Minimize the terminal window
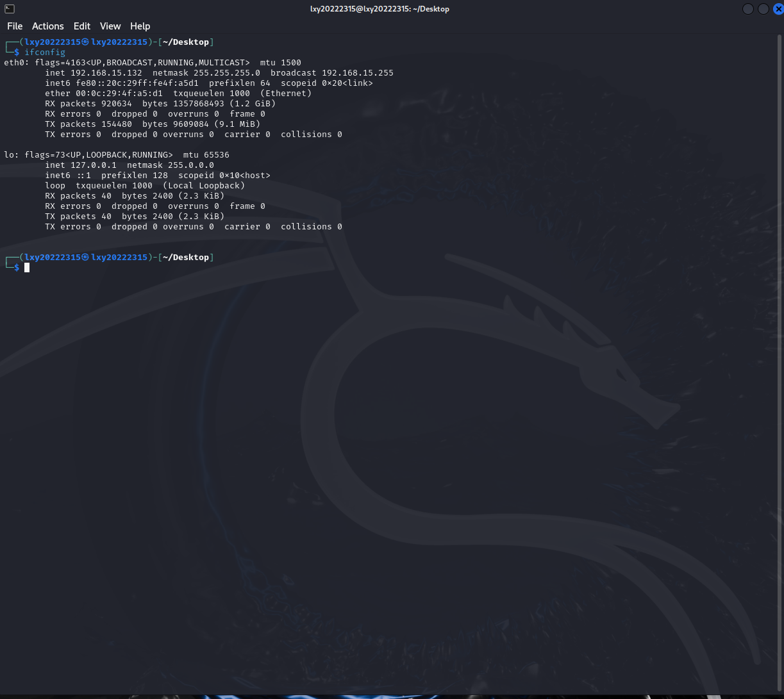 748,9
